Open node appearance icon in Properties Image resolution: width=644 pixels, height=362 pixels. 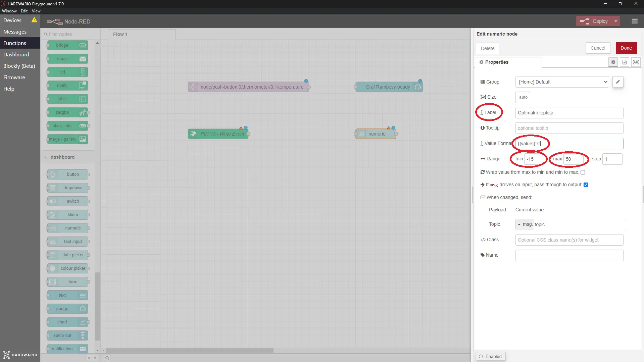click(x=636, y=62)
